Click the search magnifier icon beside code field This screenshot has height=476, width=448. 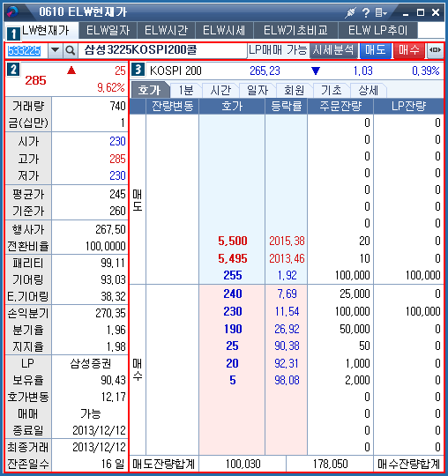coord(71,51)
